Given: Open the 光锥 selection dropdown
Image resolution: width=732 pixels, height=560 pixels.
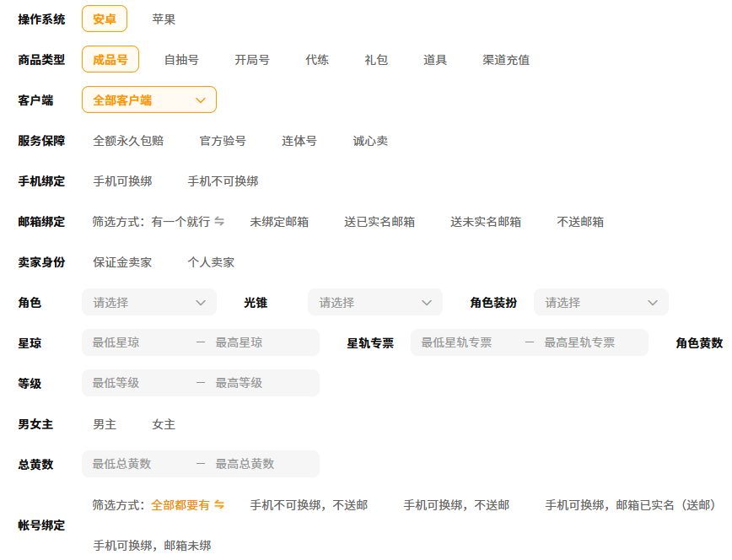Looking at the screenshot, I should [x=374, y=303].
